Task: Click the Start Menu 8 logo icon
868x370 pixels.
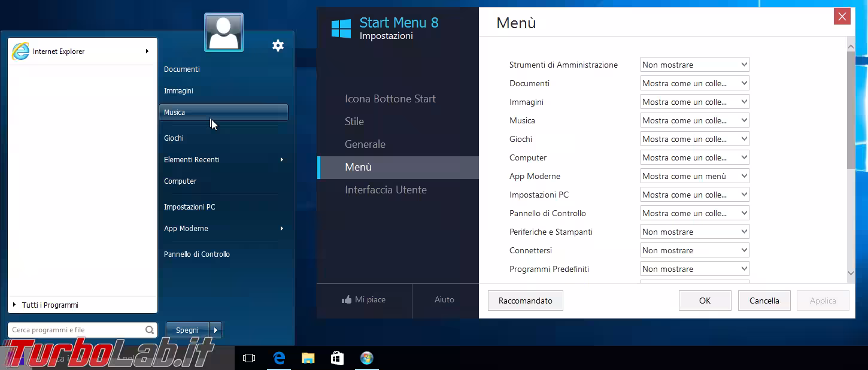Action: click(340, 28)
